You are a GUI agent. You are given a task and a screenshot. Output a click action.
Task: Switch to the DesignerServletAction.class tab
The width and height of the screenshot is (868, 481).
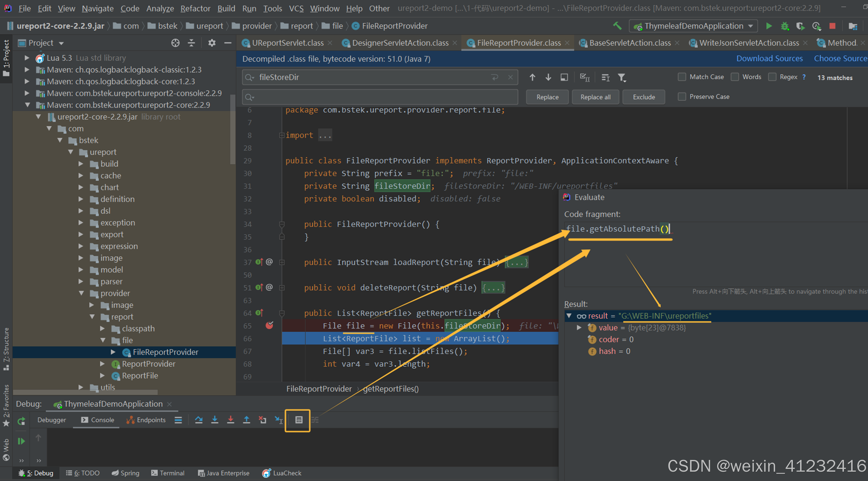coord(400,43)
